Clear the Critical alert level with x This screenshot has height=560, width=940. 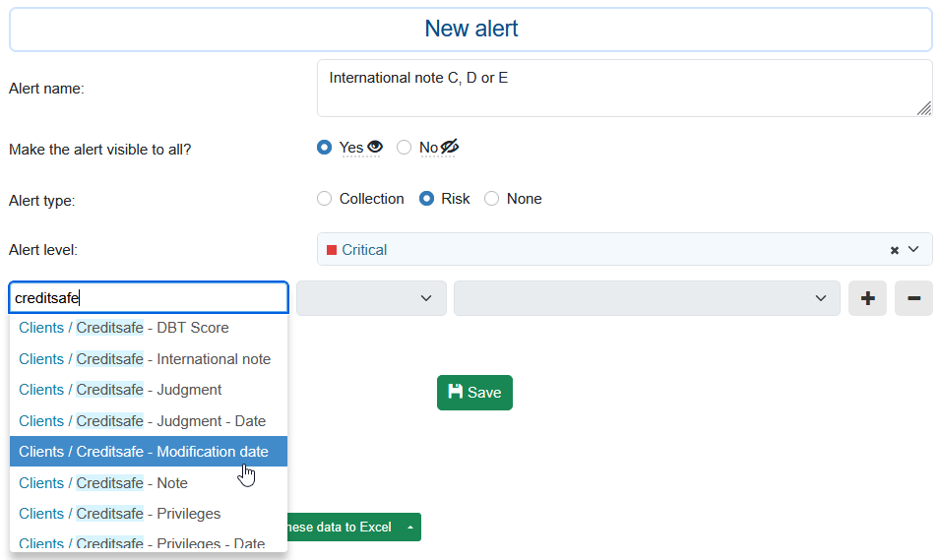(895, 250)
